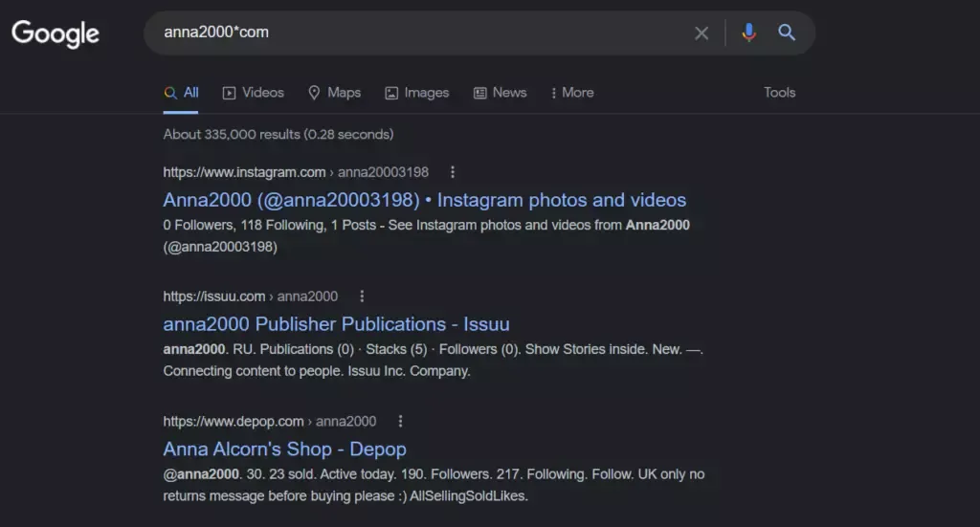Click the issuu.com URL breadcrumb
Viewport: 980px width, 527px height.
click(251, 296)
